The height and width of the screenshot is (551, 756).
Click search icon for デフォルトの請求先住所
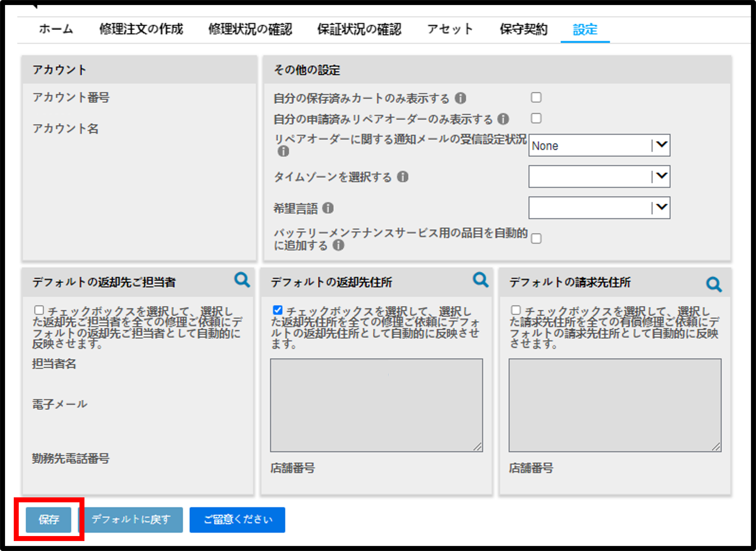tap(714, 284)
